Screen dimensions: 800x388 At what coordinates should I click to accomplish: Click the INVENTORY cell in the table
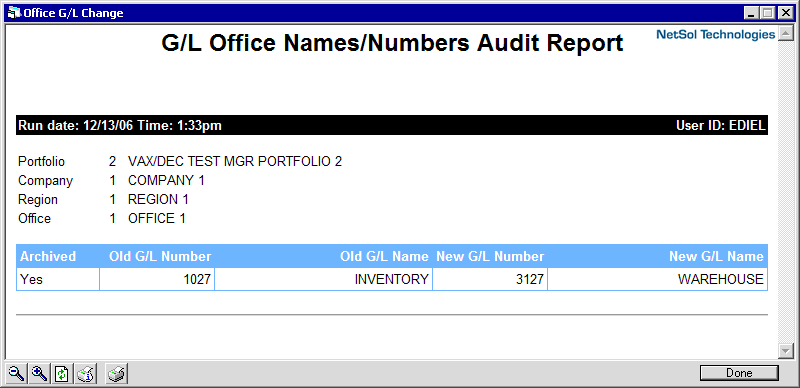pyautogui.click(x=323, y=279)
